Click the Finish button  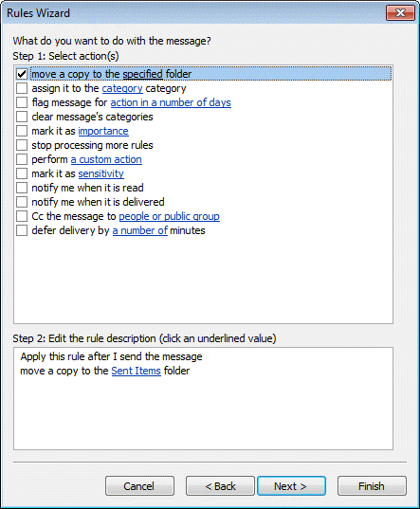[372, 486]
